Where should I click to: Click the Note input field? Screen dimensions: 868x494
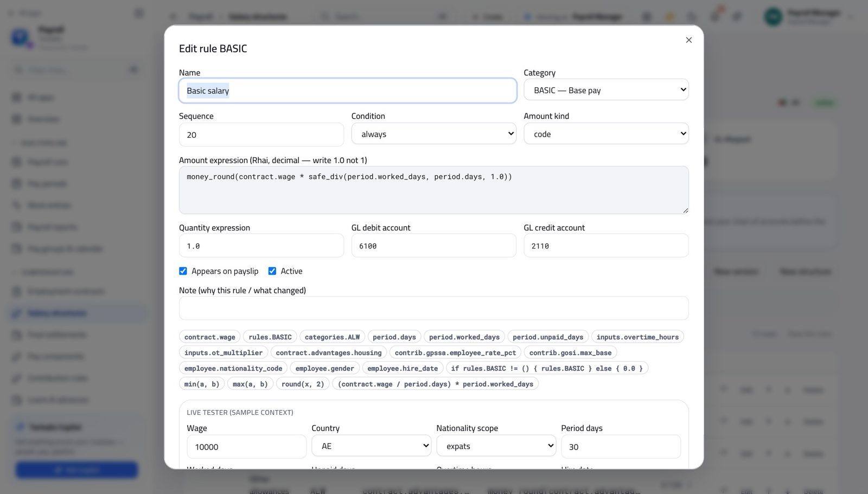[433, 308]
